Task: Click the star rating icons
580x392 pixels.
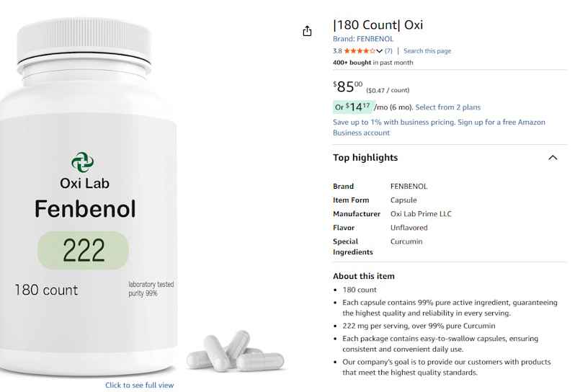Action: pos(360,51)
